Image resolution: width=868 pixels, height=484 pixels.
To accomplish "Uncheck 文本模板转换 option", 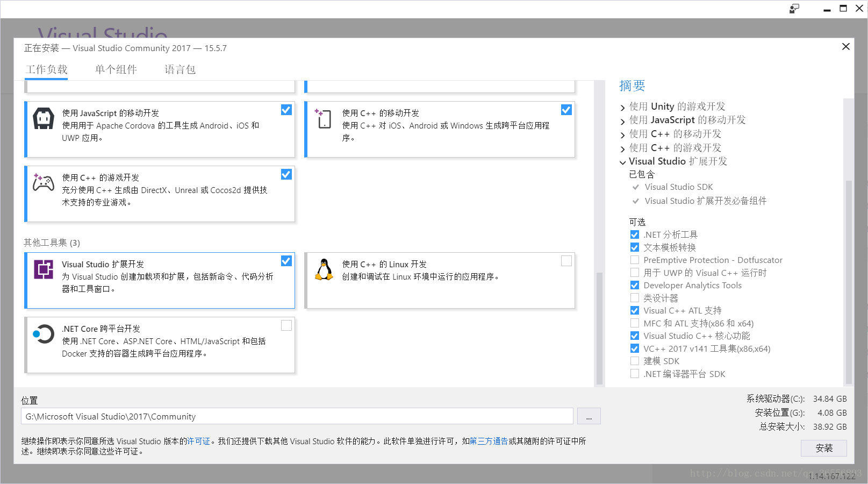I will [635, 247].
